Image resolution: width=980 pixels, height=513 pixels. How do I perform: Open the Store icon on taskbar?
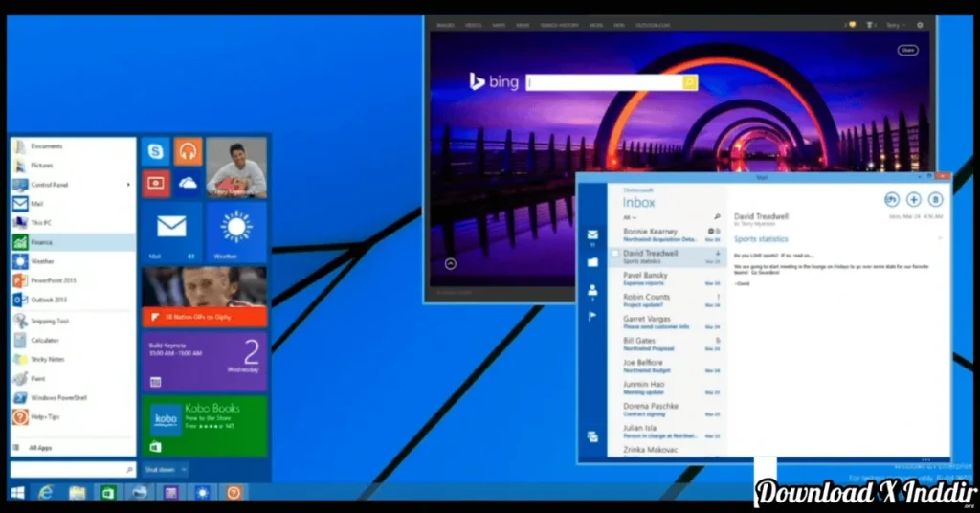point(108,492)
